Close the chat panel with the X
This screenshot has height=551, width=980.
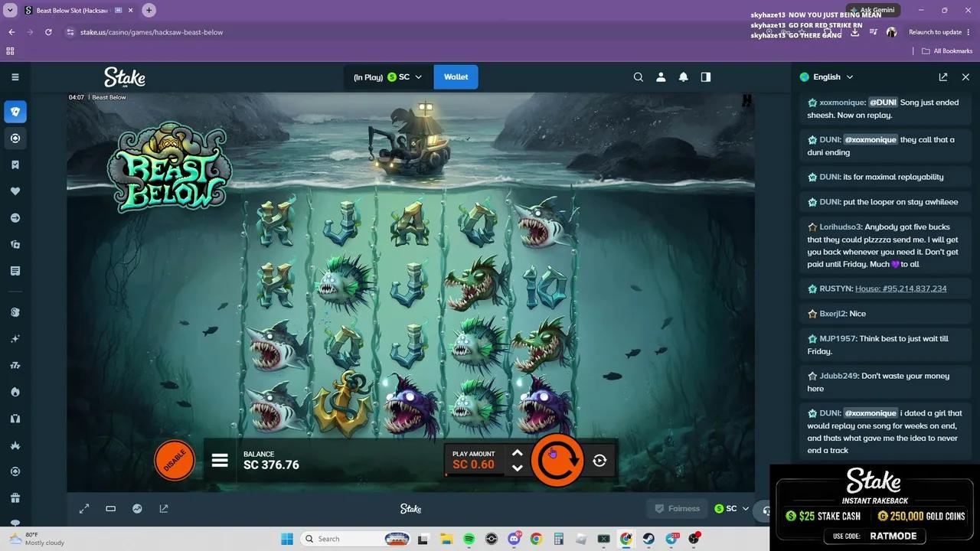tap(965, 77)
